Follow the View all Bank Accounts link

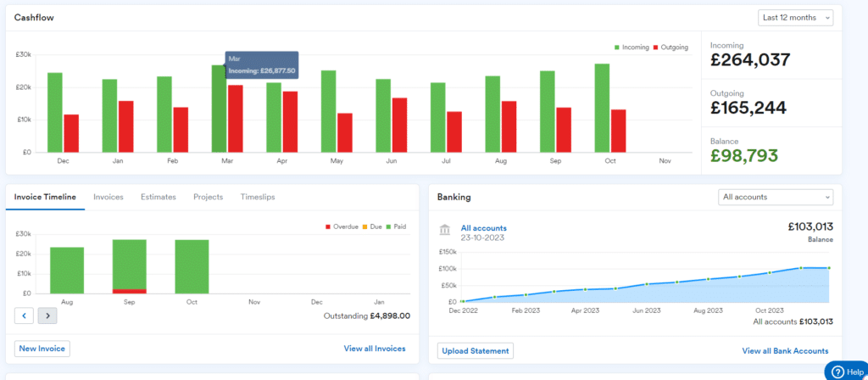(x=785, y=350)
